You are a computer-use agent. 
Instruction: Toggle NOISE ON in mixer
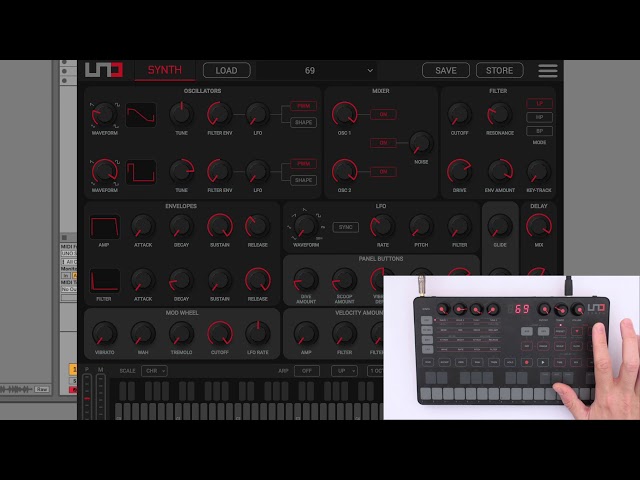pos(383,143)
